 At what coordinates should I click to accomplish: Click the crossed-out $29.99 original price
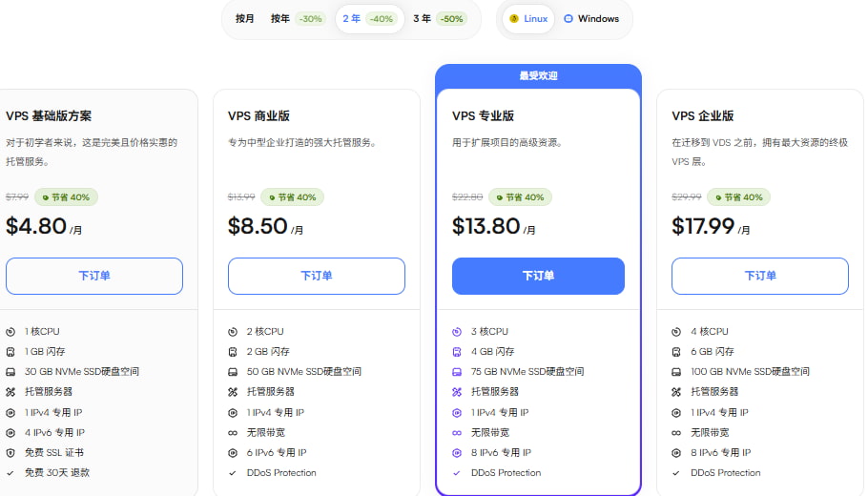click(x=687, y=197)
